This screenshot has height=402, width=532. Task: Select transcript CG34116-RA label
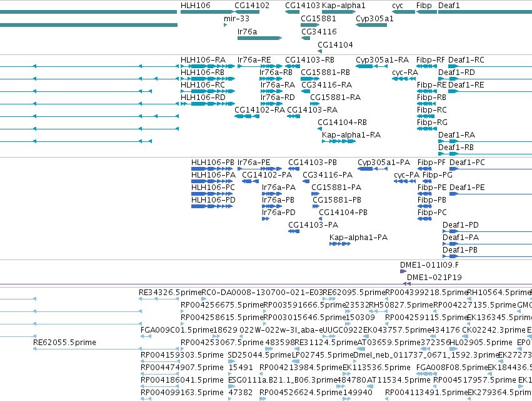point(327,85)
